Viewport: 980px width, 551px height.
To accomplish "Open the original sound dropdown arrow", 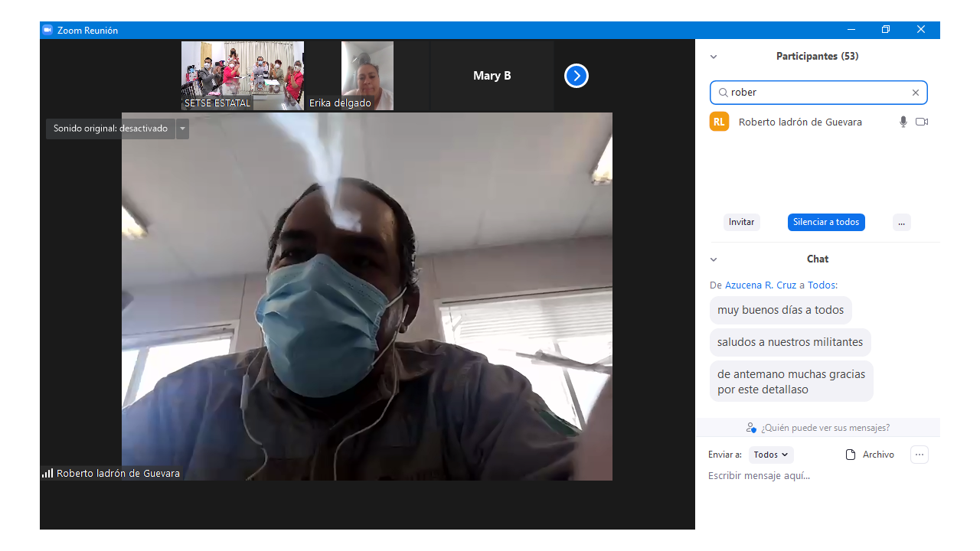I will coord(182,129).
